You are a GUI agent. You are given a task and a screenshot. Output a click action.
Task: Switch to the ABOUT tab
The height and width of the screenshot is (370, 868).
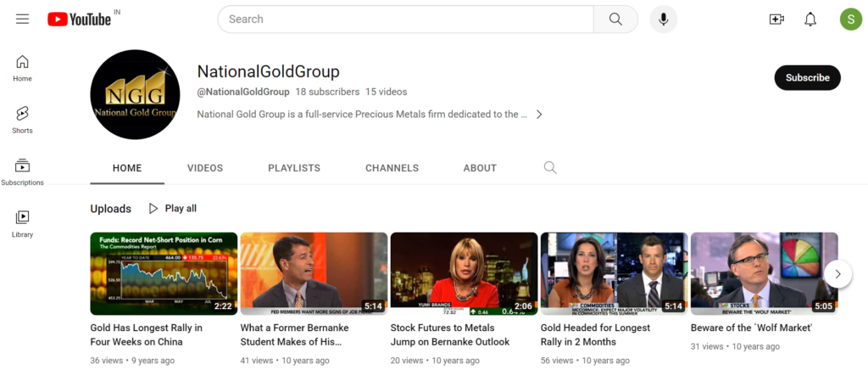tap(480, 168)
